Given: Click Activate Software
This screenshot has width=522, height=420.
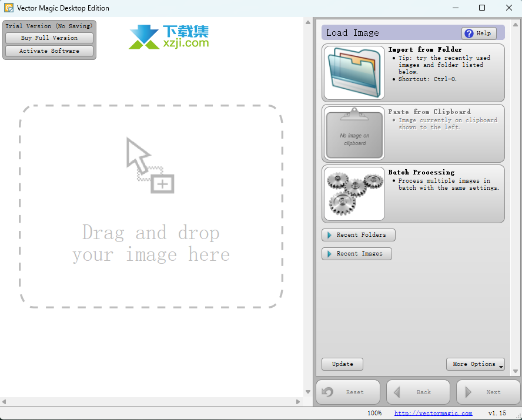Looking at the screenshot, I should tap(49, 51).
